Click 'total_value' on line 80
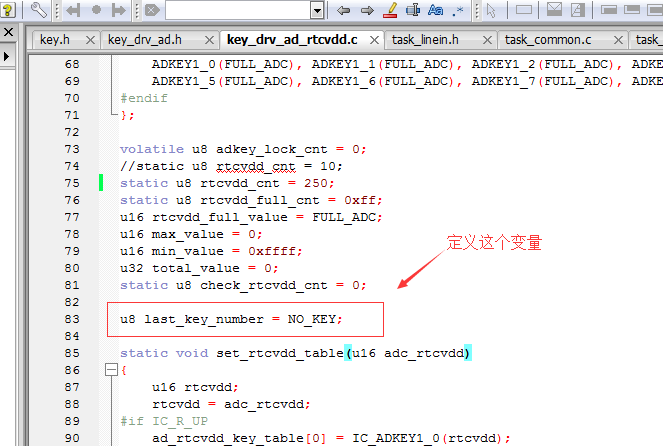The width and height of the screenshot is (663, 446). click(x=196, y=268)
